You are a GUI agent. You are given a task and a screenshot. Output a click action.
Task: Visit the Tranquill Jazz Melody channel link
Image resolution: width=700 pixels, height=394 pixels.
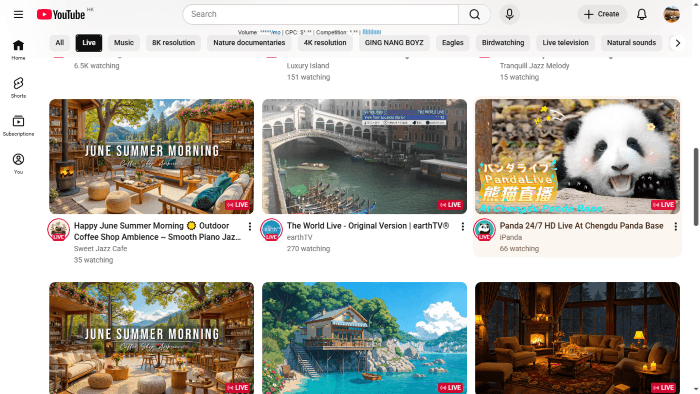pyautogui.click(x=534, y=66)
